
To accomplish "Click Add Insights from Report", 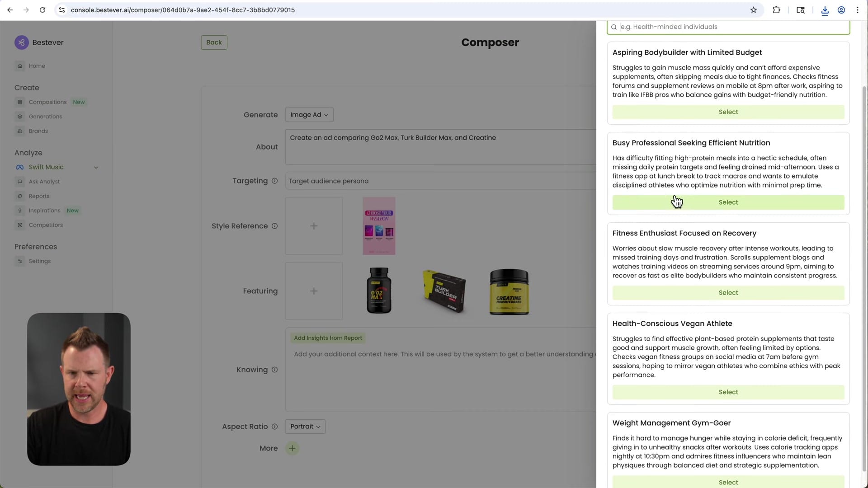I will pos(328,338).
